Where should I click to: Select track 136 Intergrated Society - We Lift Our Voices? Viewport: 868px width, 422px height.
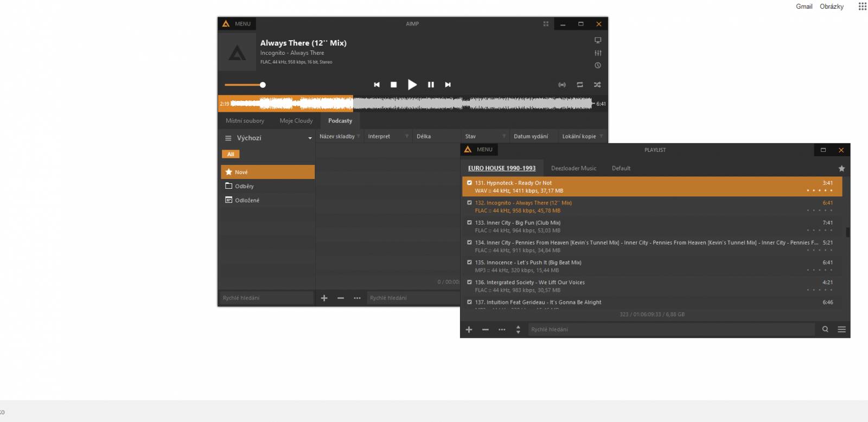click(652, 286)
